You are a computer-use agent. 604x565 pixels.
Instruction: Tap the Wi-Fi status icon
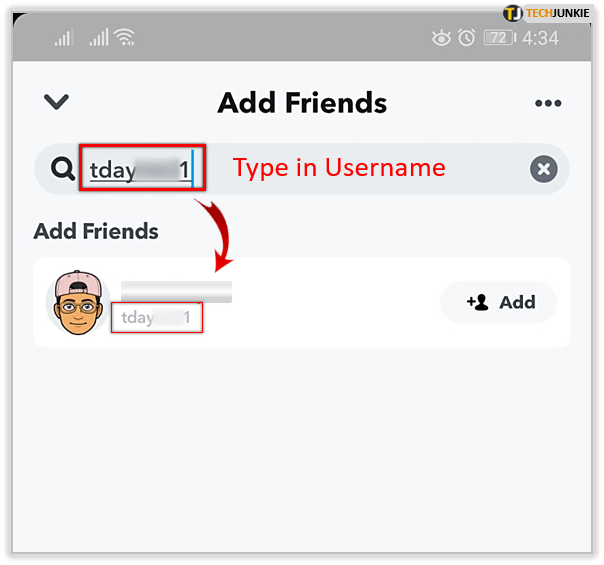[x=125, y=37]
